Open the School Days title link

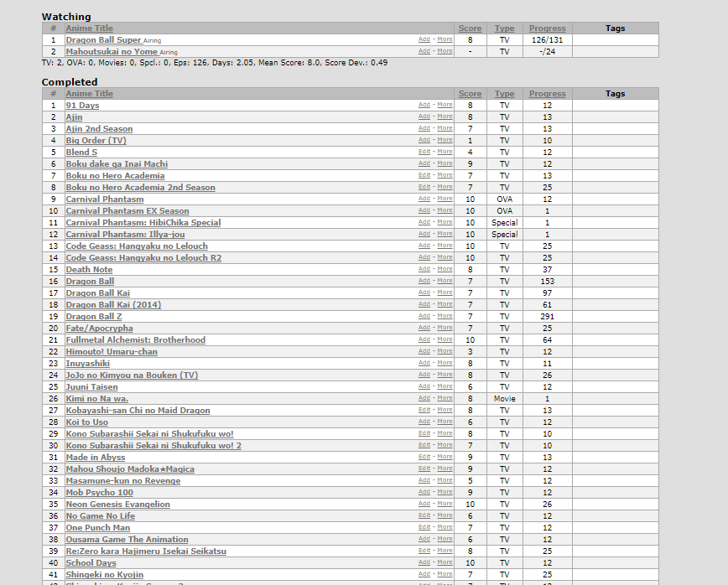coord(91,562)
